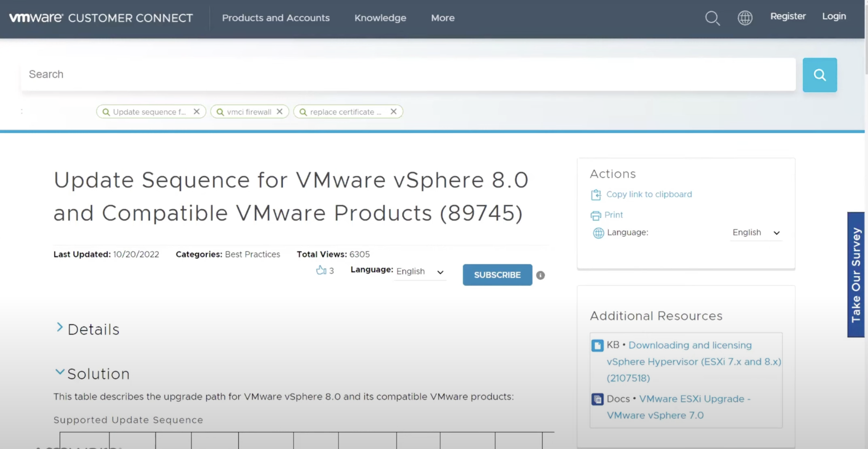Screen dimensions: 868x449
Task: Click the Print printer icon
Action: (595, 215)
